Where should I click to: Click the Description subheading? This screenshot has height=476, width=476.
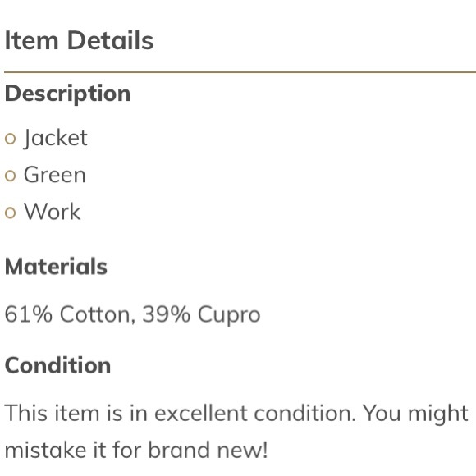(67, 94)
